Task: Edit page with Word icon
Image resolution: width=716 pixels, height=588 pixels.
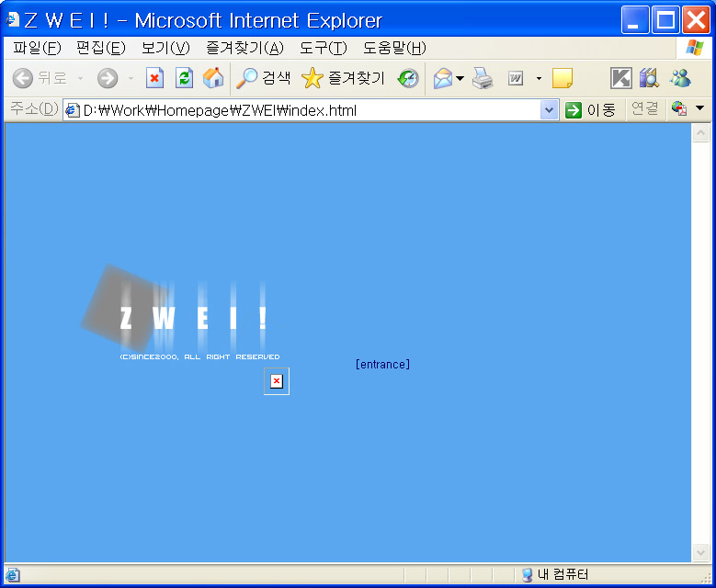Action: [x=516, y=78]
